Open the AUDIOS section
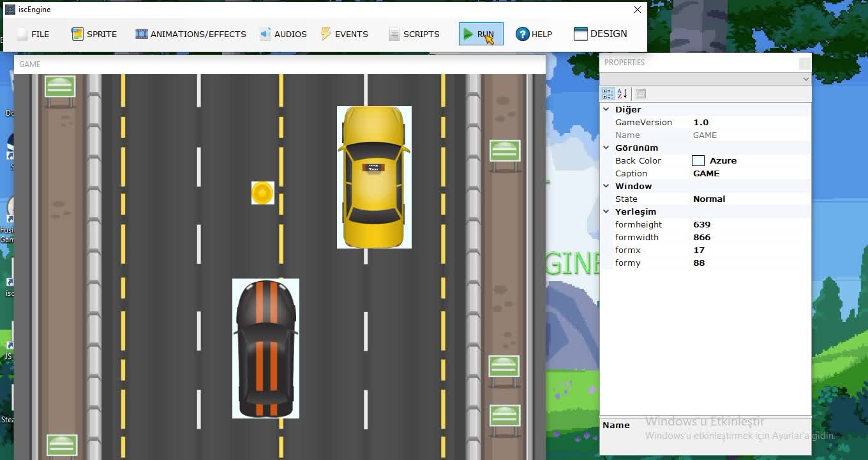868x460 pixels. point(283,34)
